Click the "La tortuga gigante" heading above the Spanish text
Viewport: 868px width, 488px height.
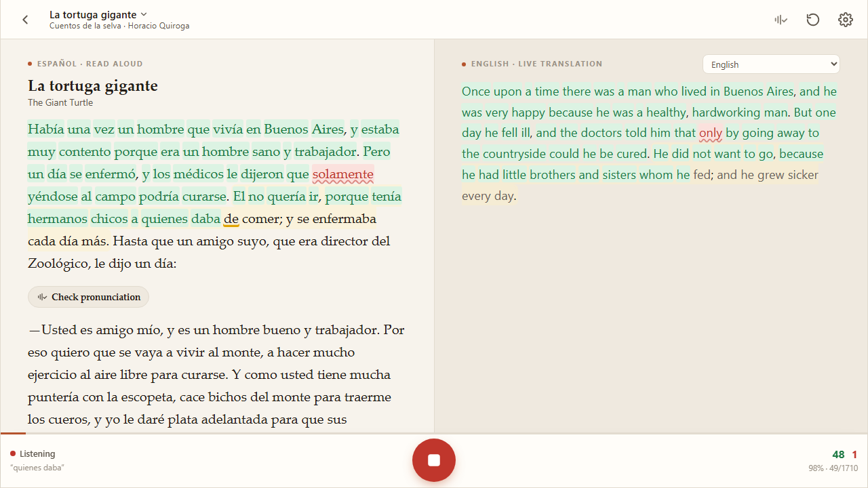[93, 86]
